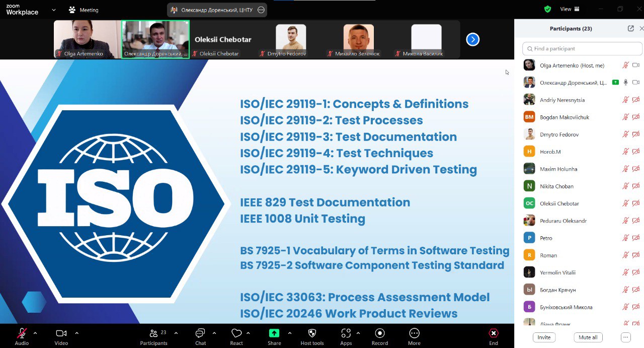Select Andriy Neresnytsia's name in participants list

(x=562, y=100)
